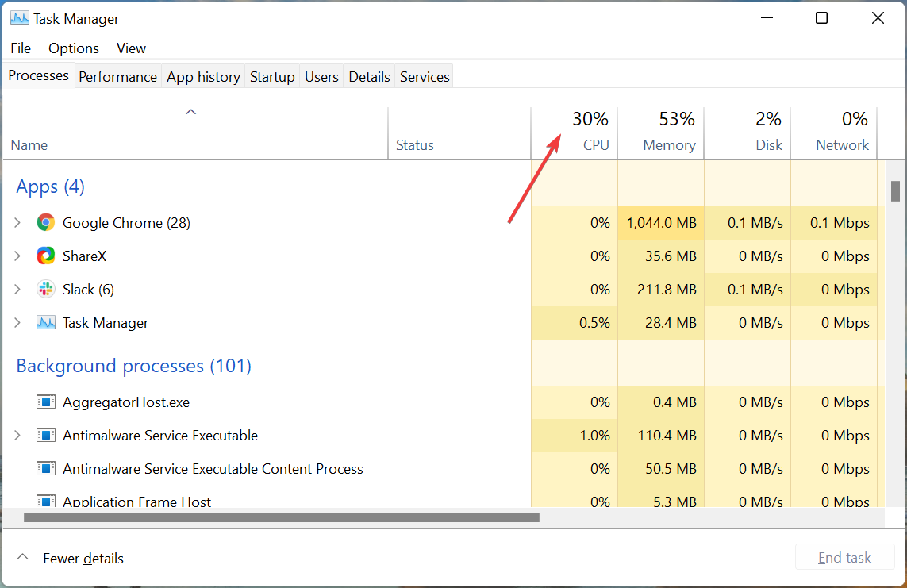The height and width of the screenshot is (588, 907).
Task: Collapse view with Fewer details chevron
Action: tap(22, 557)
